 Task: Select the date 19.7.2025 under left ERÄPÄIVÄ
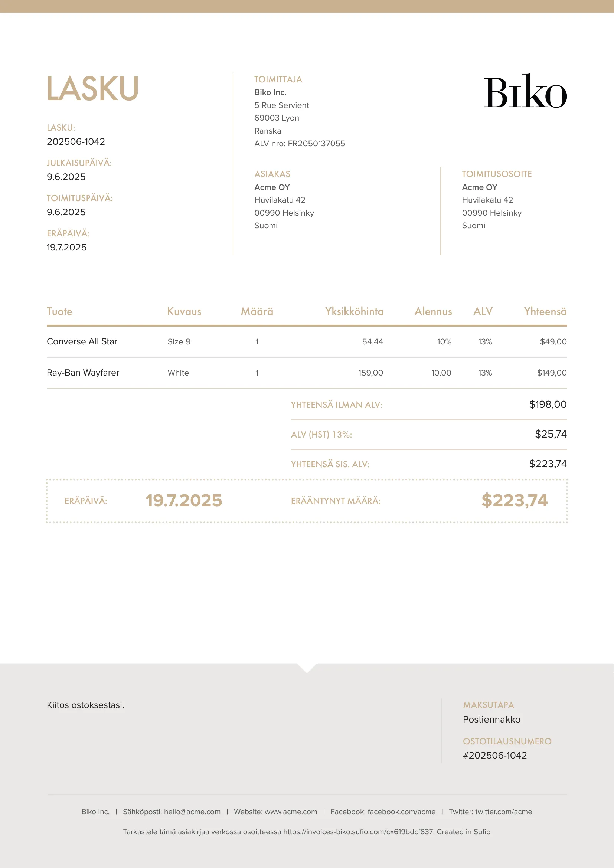[x=66, y=247]
